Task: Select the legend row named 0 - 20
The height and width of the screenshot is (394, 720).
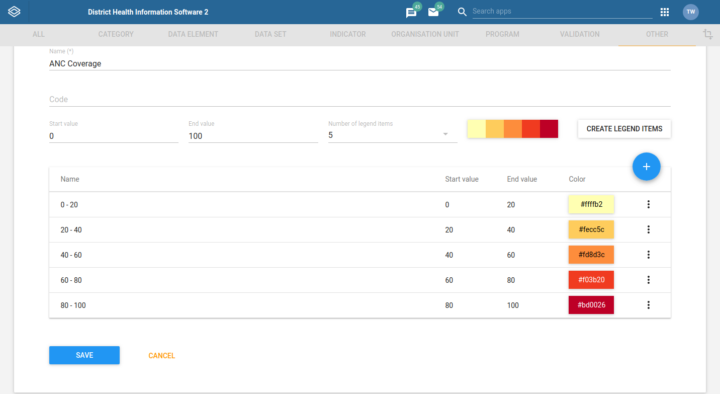Action: click(360, 204)
